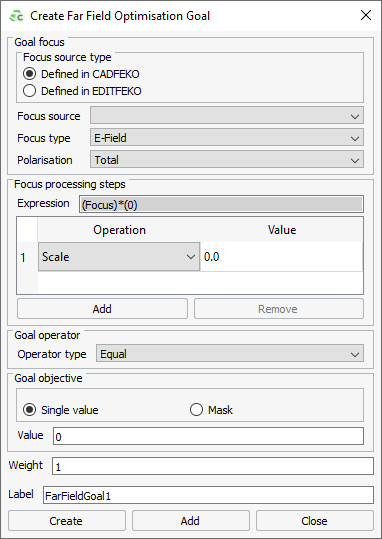Click the scale Value cell showing 0.0

[281, 257]
